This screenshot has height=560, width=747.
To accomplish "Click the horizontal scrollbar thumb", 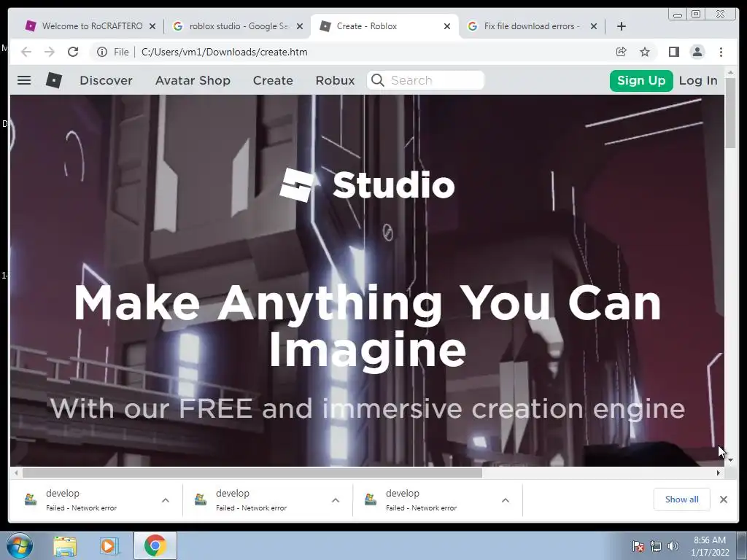I will click(252, 472).
